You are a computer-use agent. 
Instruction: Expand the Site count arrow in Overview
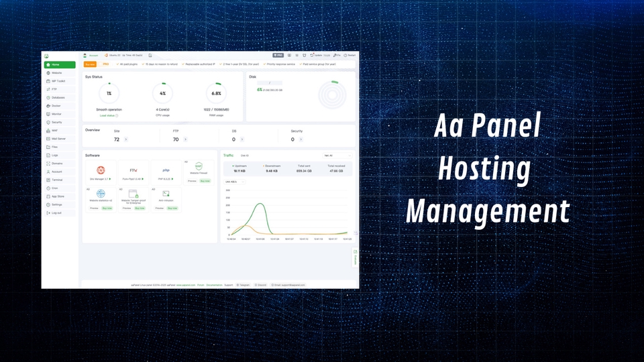coord(126,139)
